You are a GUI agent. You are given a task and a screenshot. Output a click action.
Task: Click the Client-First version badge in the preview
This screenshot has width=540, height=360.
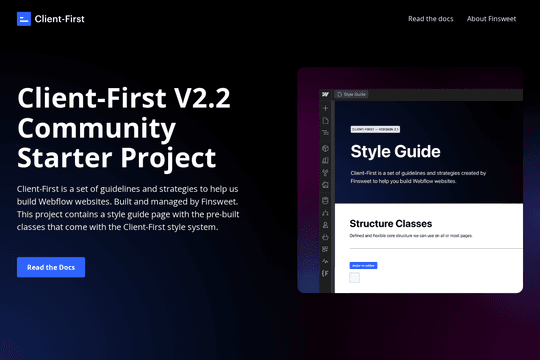[375, 129]
